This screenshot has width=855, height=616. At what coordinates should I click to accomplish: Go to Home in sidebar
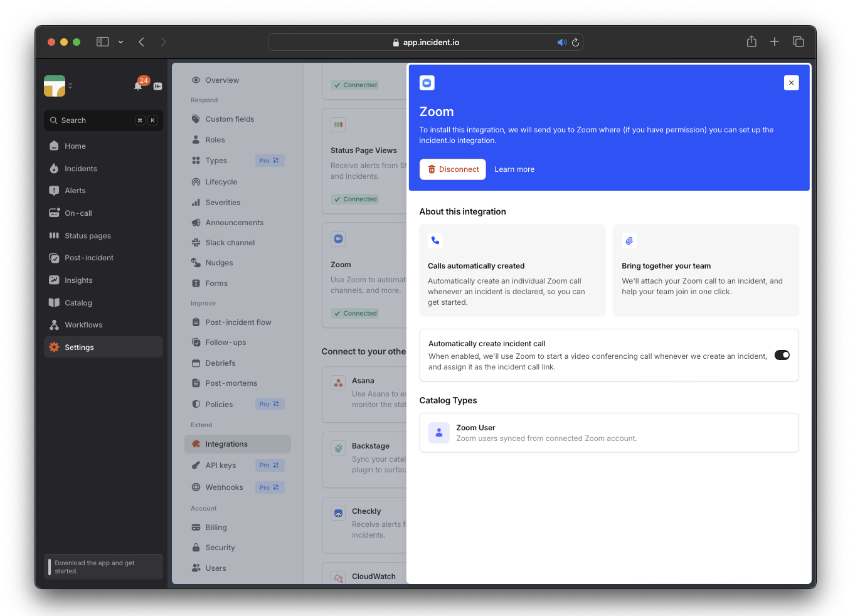click(104, 146)
